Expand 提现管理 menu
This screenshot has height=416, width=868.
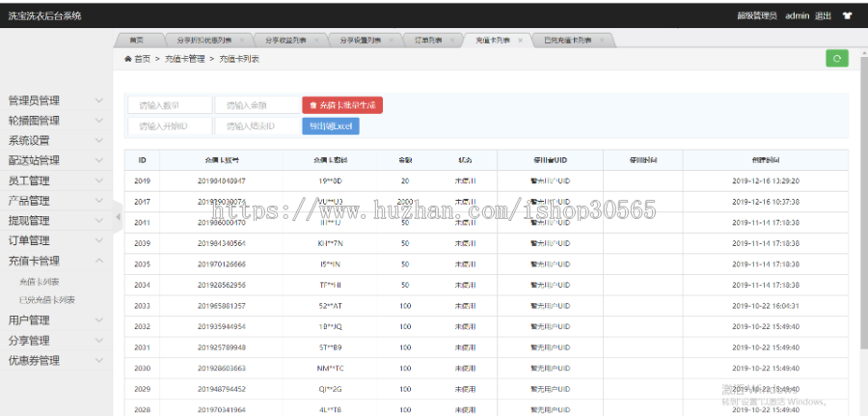[55, 220]
